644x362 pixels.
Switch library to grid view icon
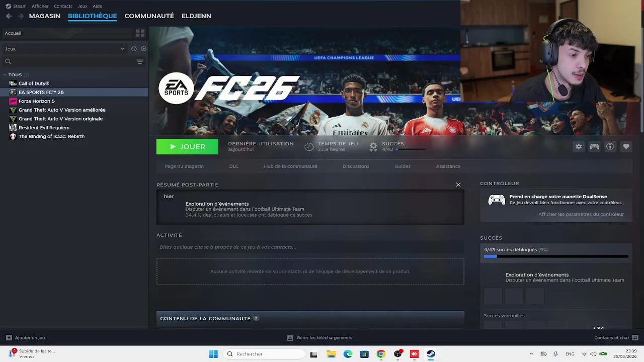140,33
